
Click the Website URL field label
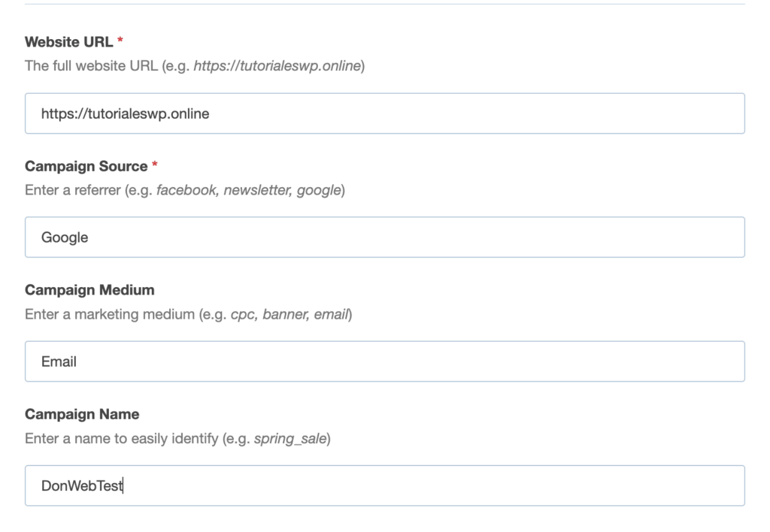point(68,43)
